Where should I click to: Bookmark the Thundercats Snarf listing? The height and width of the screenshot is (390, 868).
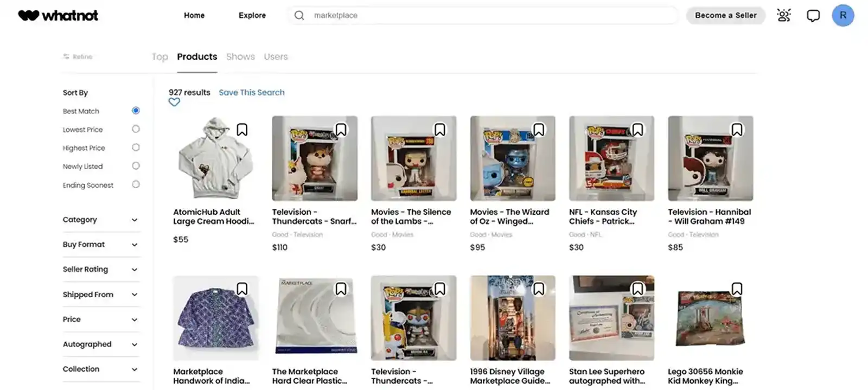(x=341, y=129)
